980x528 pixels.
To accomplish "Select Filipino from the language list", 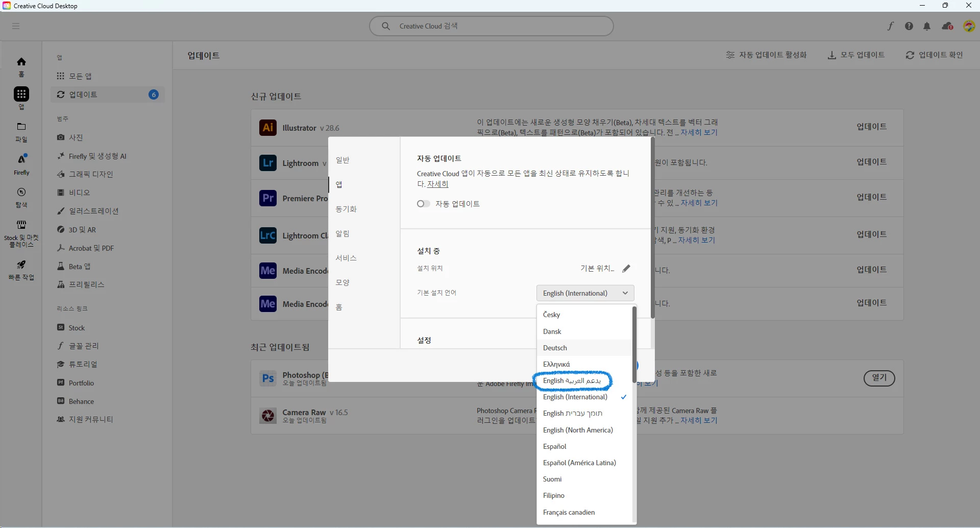I will pos(584,495).
